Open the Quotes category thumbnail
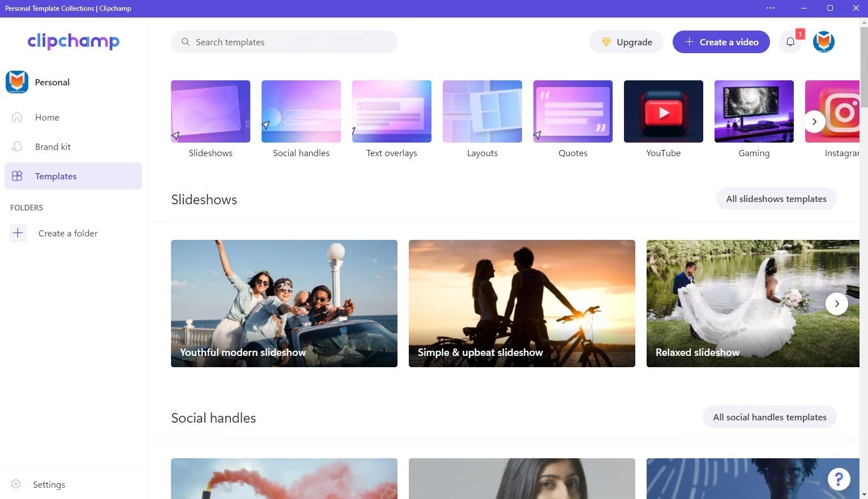Screen dimensions: 868x499 [573, 111]
